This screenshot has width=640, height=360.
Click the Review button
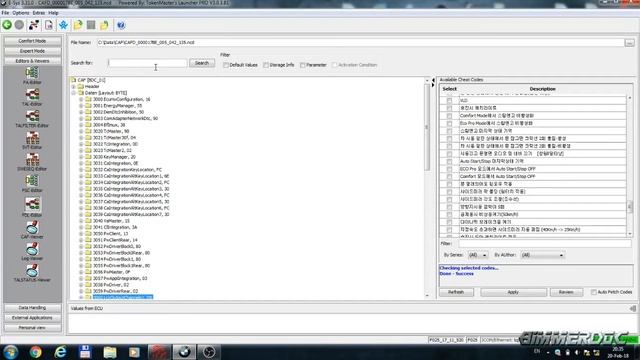(x=566, y=292)
